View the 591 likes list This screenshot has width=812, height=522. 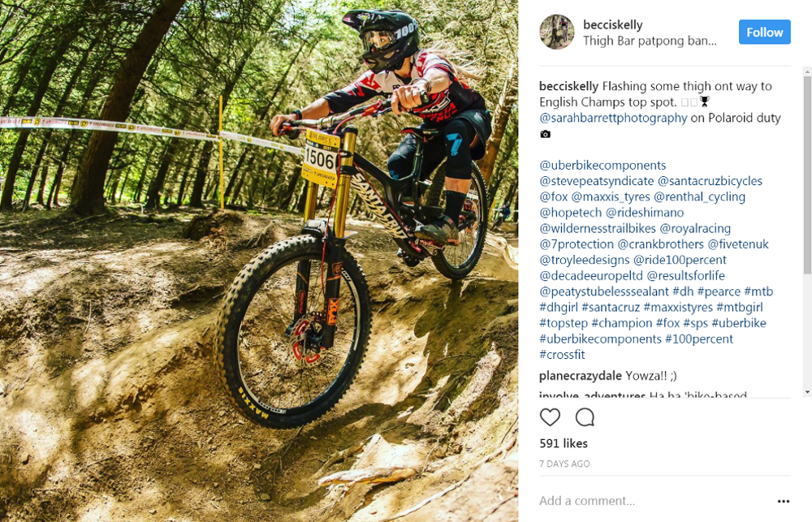[564, 443]
